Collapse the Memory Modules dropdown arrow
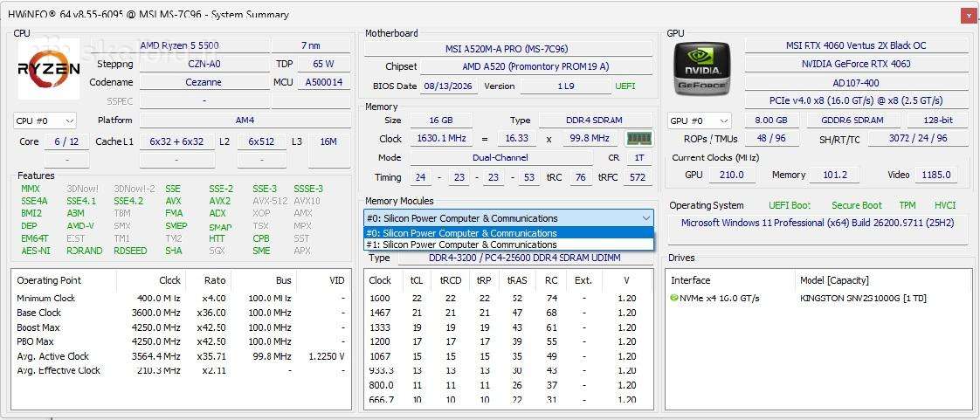 click(645, 218)
